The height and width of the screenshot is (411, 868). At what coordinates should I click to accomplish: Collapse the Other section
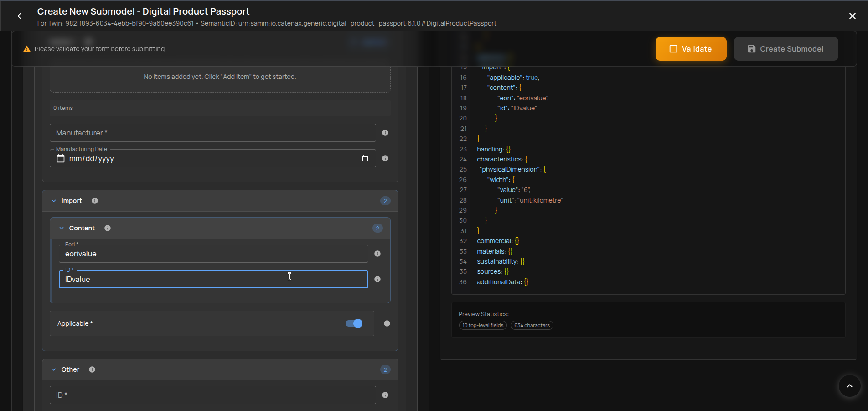tap(54, 369)
